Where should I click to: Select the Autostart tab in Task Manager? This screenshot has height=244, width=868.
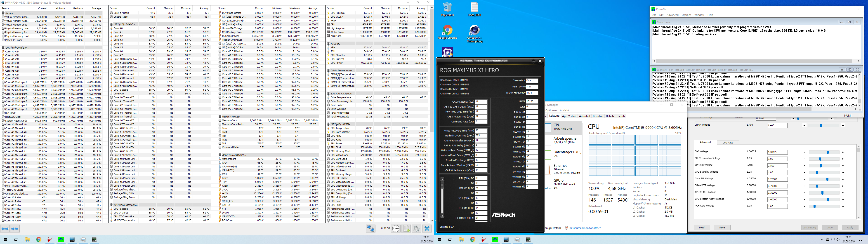(x=585, y=116)
